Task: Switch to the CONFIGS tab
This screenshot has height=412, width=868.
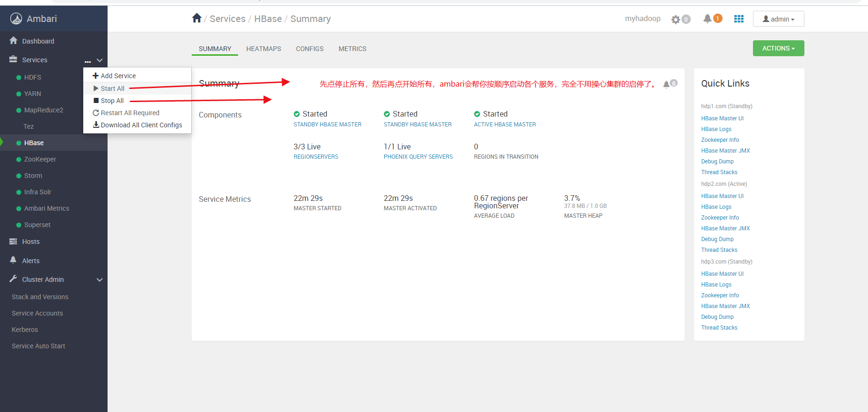Action: [310, 49]
